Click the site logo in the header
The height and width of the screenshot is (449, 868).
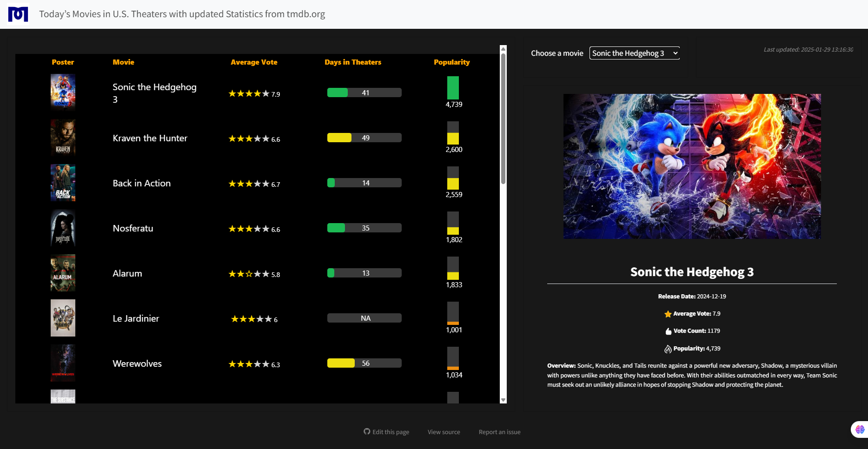[18, 14]
